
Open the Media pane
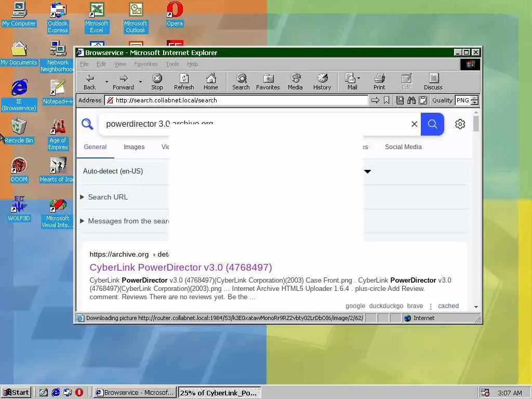pyautogui.click(x=295, y=82)
